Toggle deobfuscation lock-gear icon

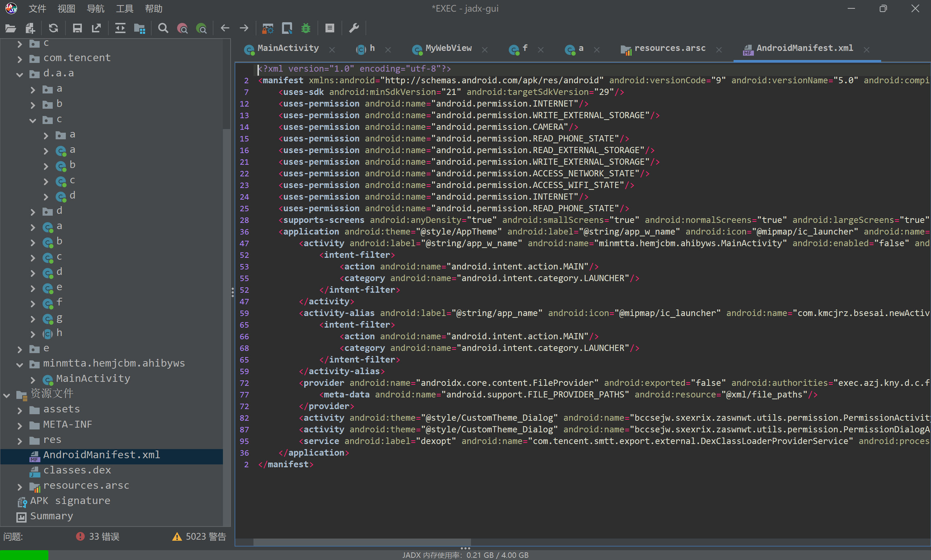tap(268, 28)
